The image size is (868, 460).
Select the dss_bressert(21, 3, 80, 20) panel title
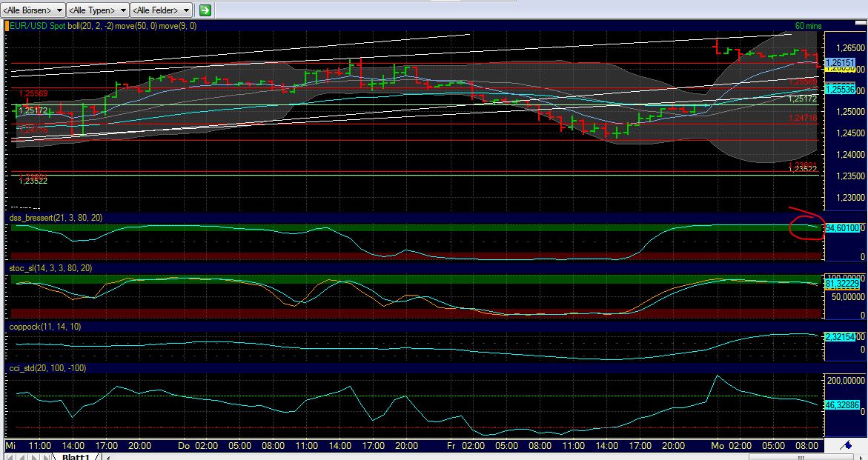56,218
